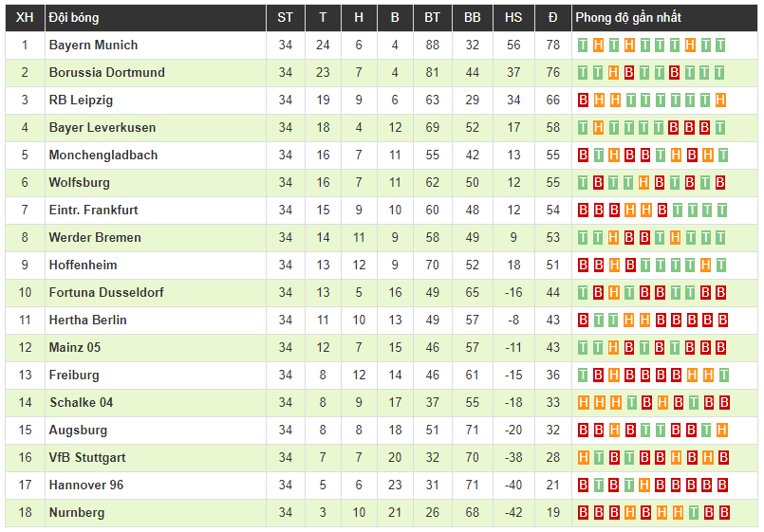
Task: Click Wolfsburg's only orange H form badge
Action: [x=645, y=183]
